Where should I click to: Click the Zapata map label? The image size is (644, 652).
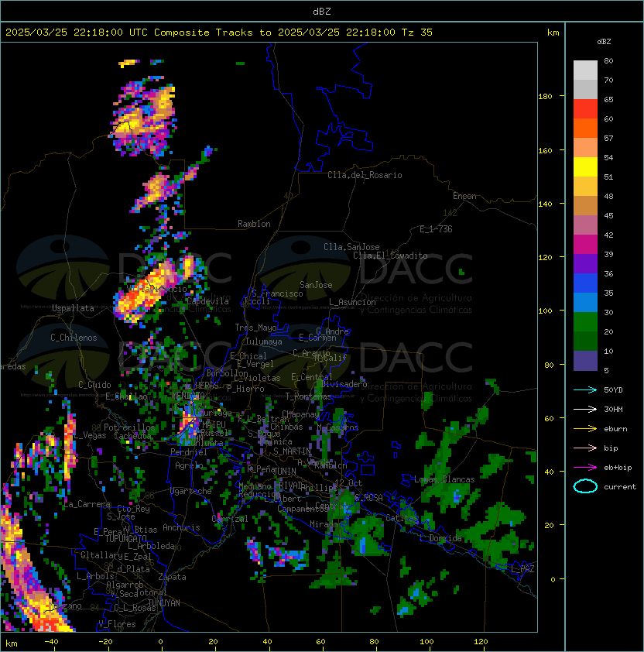pos(172,577)
